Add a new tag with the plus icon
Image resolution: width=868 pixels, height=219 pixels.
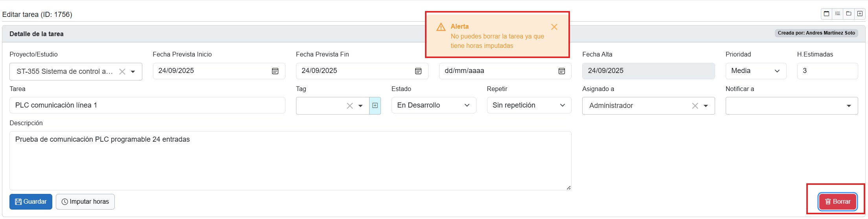coord(375,106)
